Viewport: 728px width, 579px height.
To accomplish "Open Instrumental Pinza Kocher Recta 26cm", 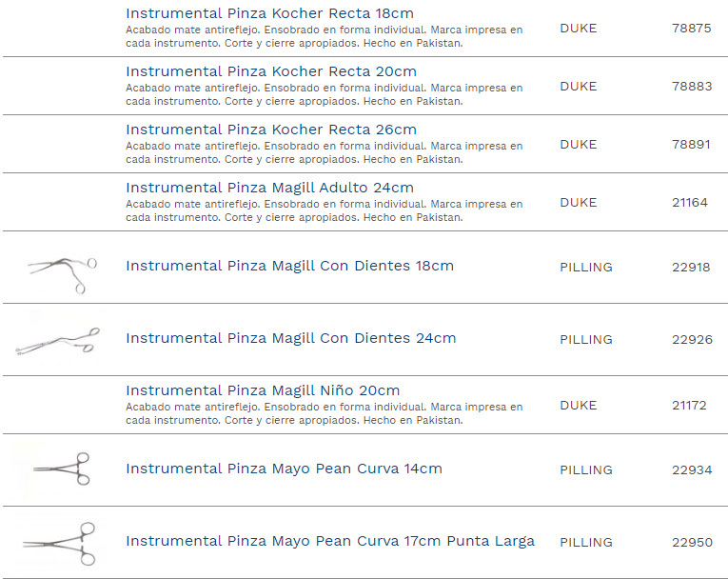I will click(x=271, y=130).
